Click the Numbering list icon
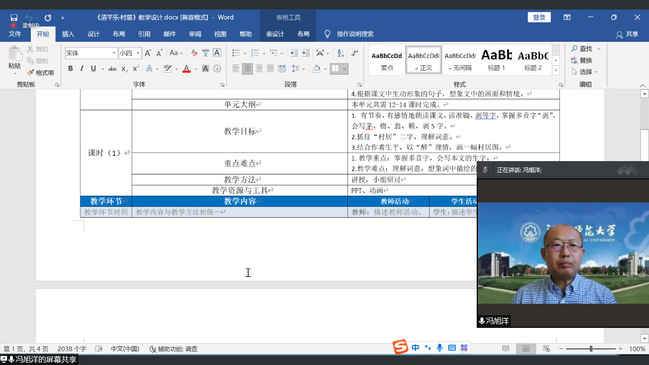Viewport: 649px width, 365px height. point(255,53)
